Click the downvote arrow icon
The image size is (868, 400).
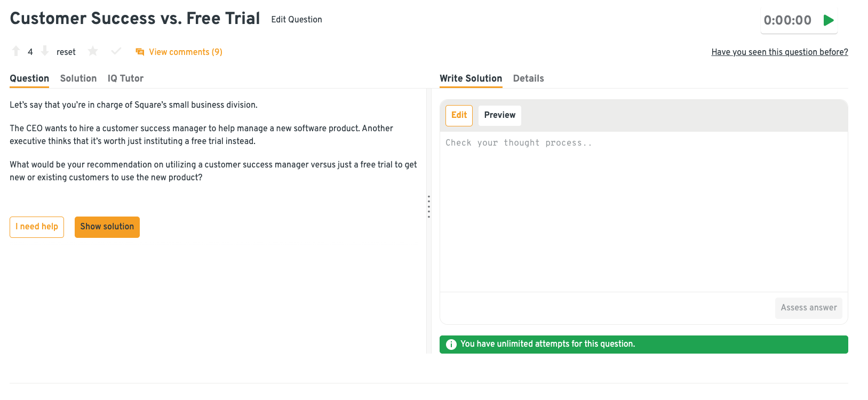pyautogui.click(x=45, y=51)
